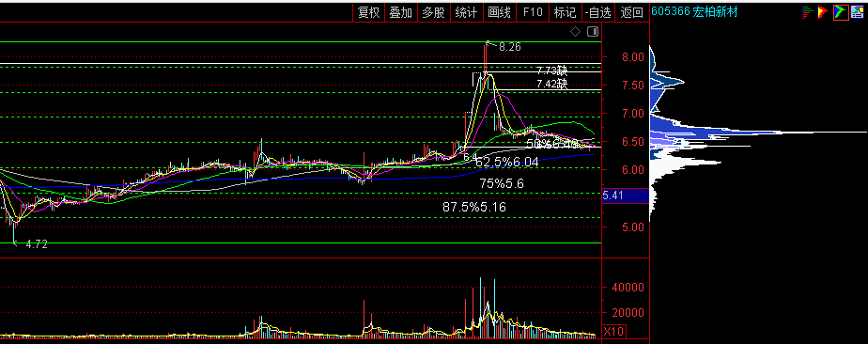Select the red-yellow flame chip distribution icon
This screenshot has width=868, height=344.
tap(823, 12)
